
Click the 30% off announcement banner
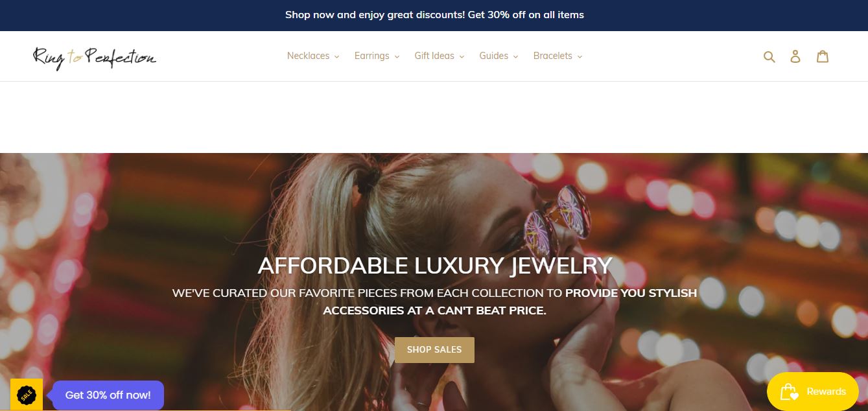(x=434, y=15)
